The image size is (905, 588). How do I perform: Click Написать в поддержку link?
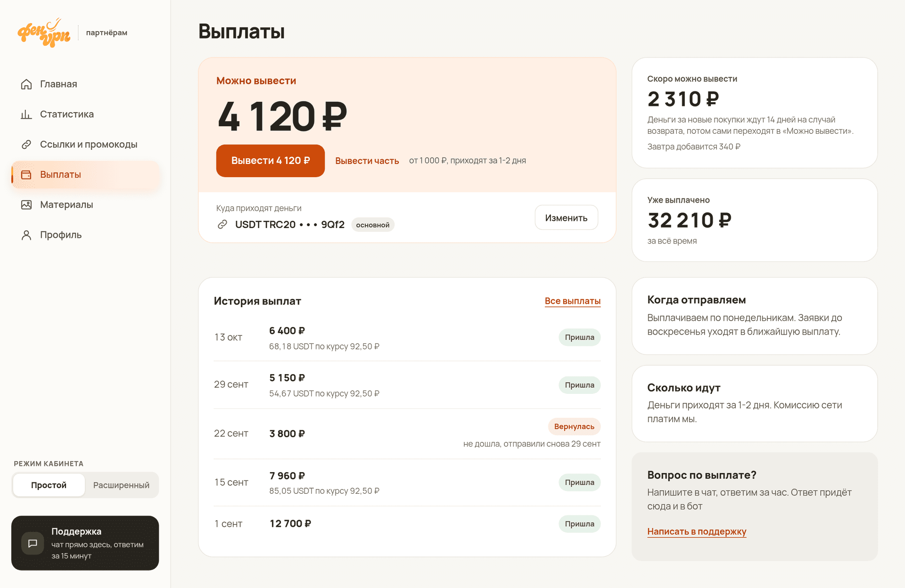point(697,531)
